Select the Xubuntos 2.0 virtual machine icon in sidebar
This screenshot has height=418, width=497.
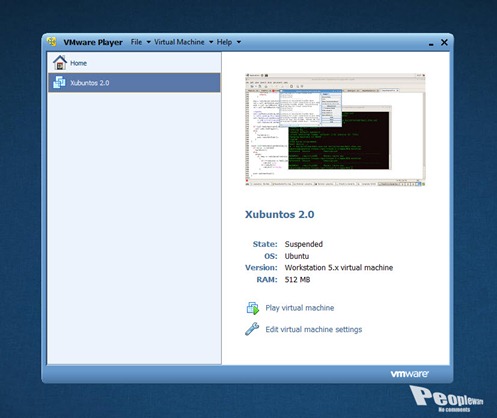click(x=59, y=82)
